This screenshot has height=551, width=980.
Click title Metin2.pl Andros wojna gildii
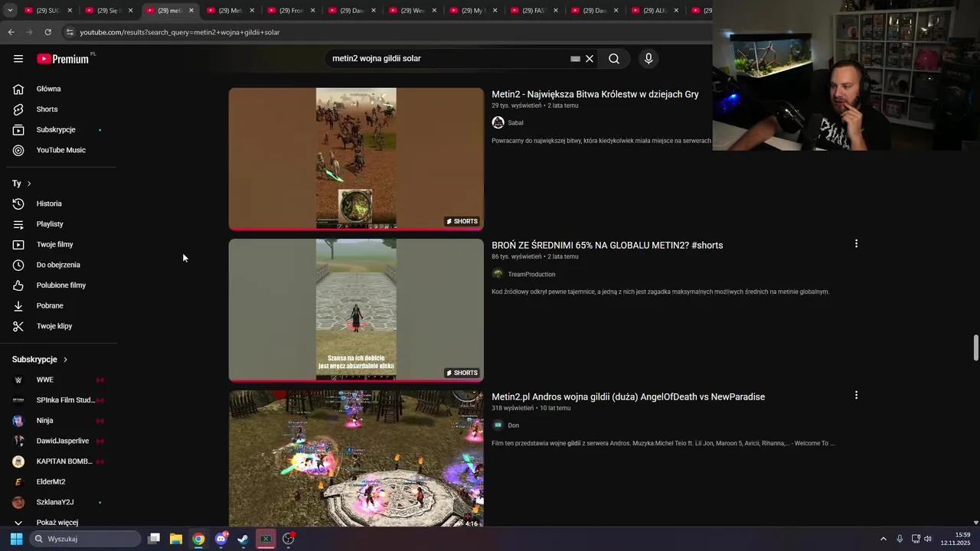point(628,397)
